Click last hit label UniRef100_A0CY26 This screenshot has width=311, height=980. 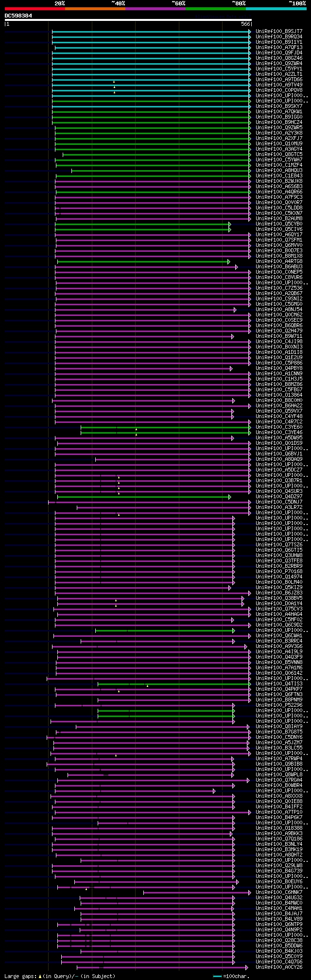[279, 967]
